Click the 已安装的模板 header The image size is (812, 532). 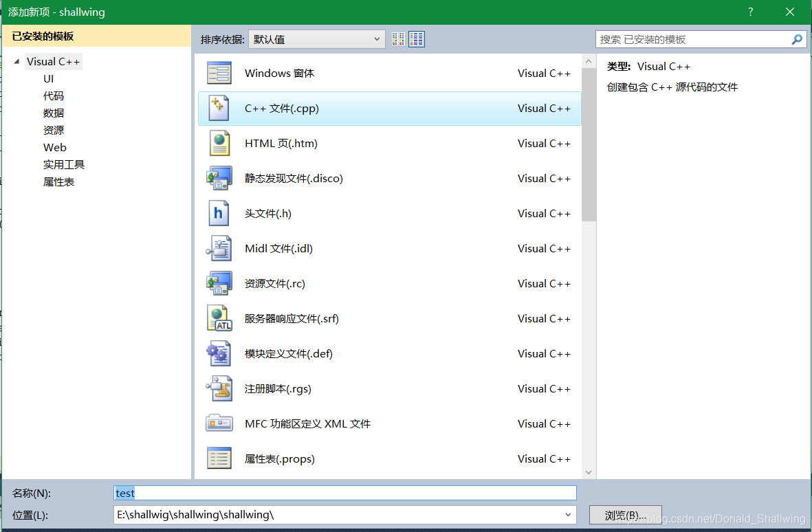(x=97, y=36)
